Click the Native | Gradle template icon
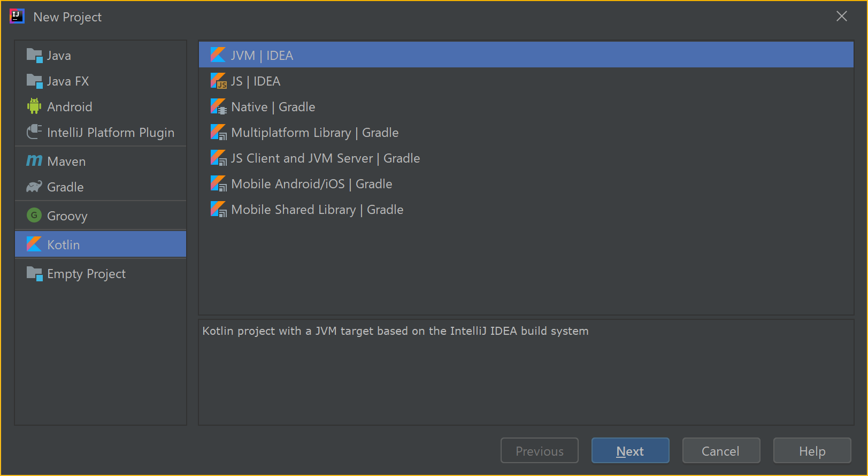Viewport: 868px width, 476px height. pos(218,106)
